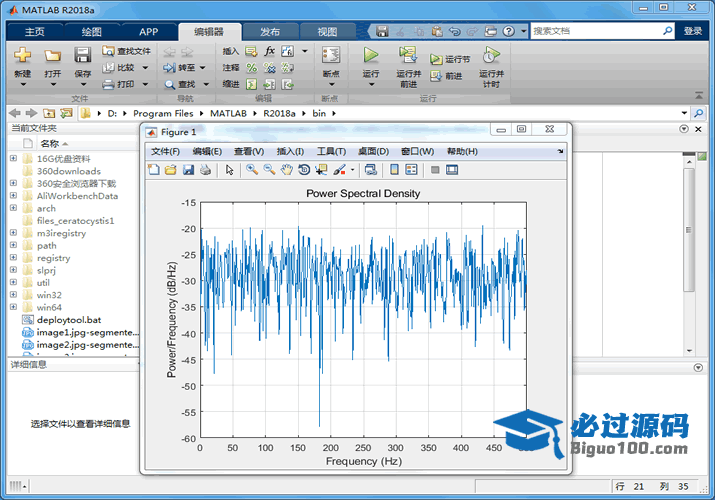The image size is (715, 500).
Task: Expand the win64 folder node
Action: click(x=13, y=307)
